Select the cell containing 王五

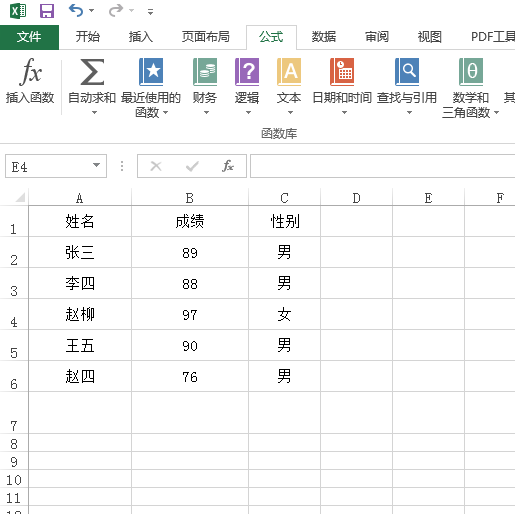80,345
